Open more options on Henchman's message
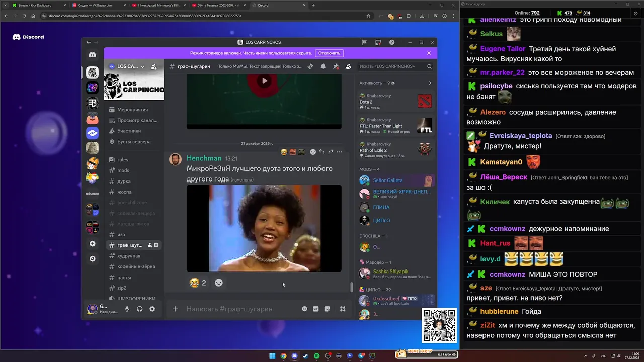 point(340,152)
